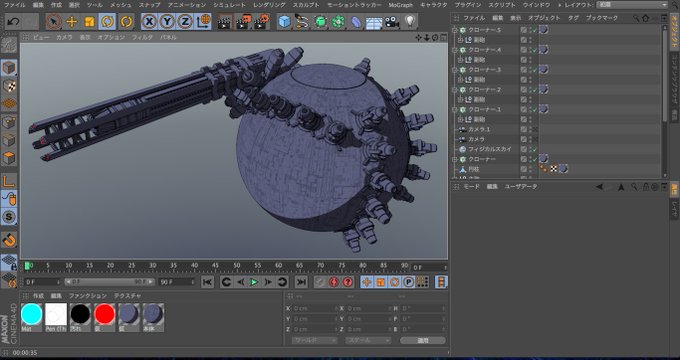Toggle layer box for カメラ.1 row
Screen dimensions: 680x360
coord(524,129)
